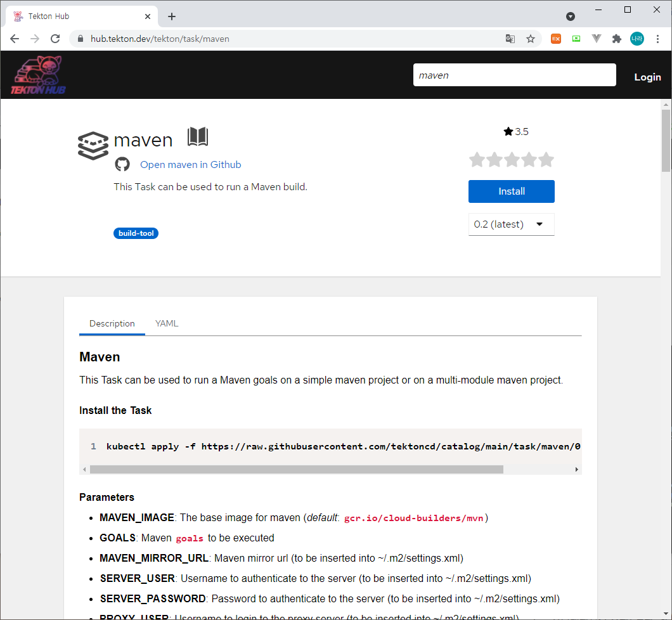Click the Parameters heading

pos(107,497)
